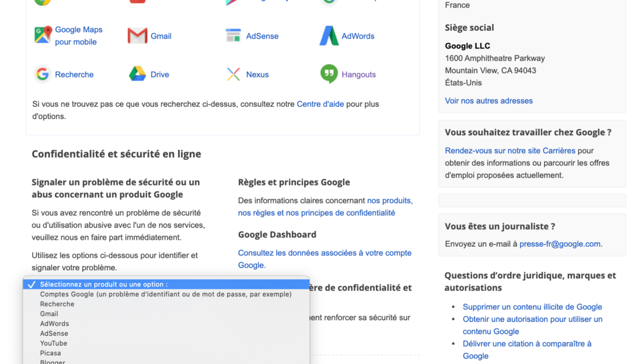Viewport: 642px width, 364px height.
Task: Click the Google Drive icon
Action: click(x=138, y=75)
